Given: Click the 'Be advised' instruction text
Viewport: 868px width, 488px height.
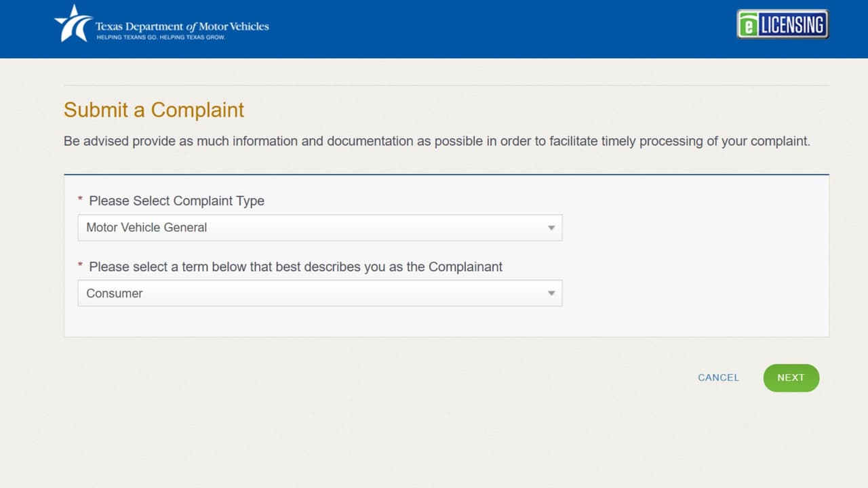Looking at the screenshot, I should tap(437, 142).
